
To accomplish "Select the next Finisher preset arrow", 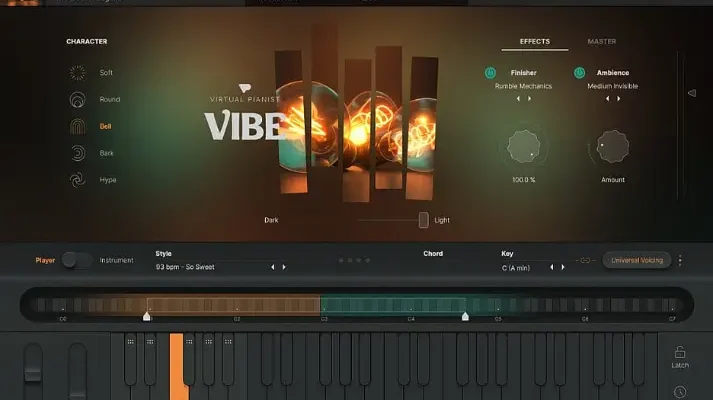I will (x=529, y=99).
